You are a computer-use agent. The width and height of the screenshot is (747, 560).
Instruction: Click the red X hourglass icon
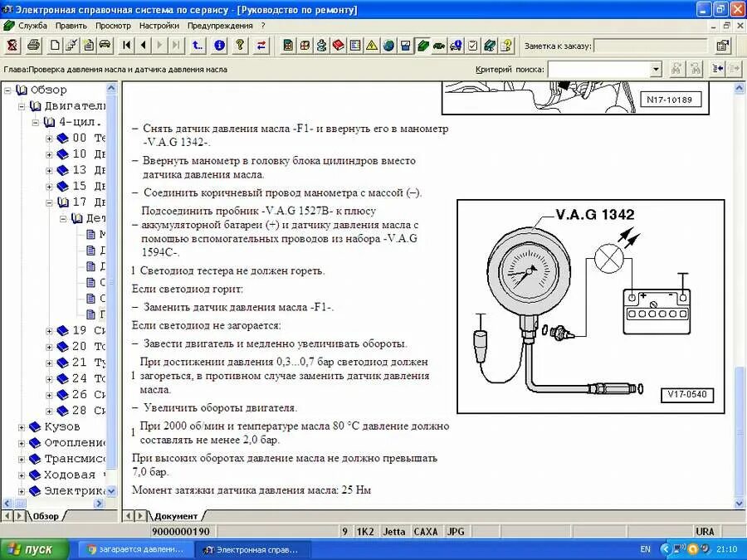tap(12, 46)
